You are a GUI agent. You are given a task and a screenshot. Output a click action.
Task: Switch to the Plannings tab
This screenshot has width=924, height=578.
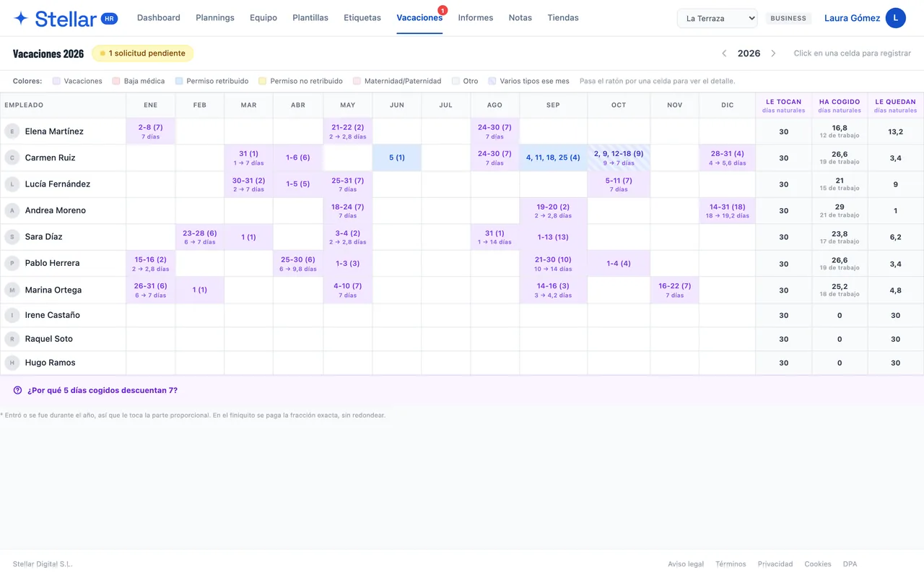tap(215, 17)
